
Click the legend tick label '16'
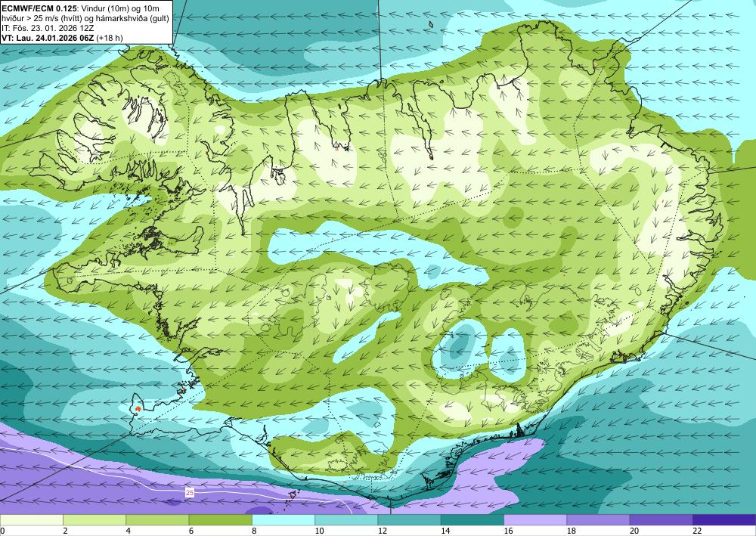pos(508,531)
